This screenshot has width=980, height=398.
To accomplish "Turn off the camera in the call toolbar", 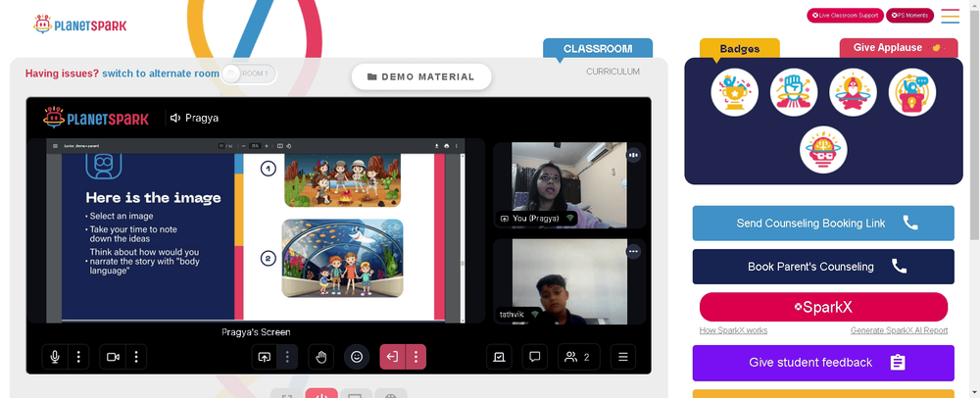I will (113, 357).
